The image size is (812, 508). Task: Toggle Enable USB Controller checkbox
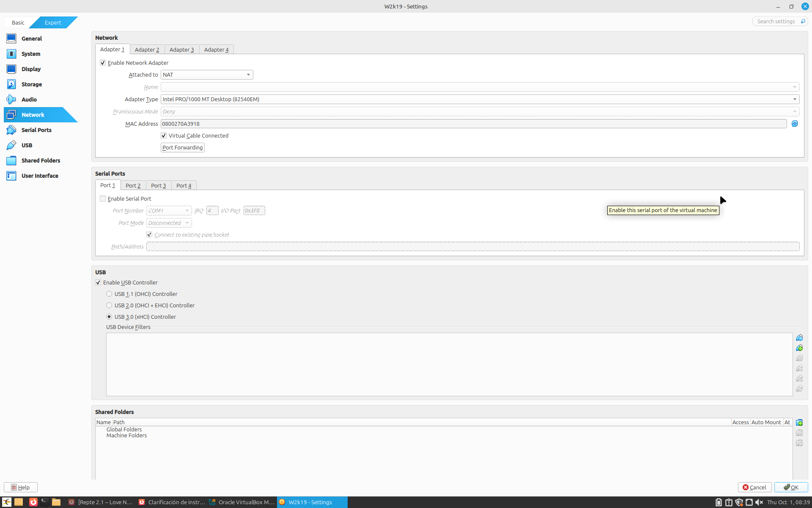(98, 282)
